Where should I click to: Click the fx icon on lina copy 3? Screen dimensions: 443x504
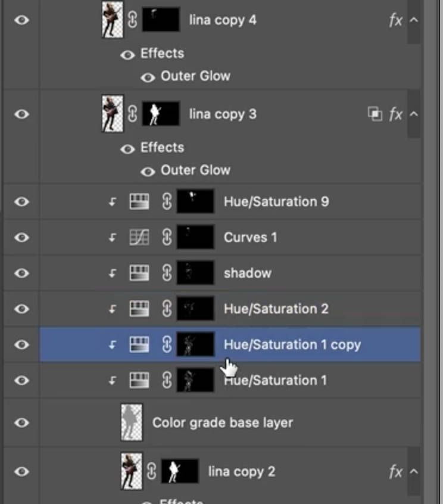(395, 114)
